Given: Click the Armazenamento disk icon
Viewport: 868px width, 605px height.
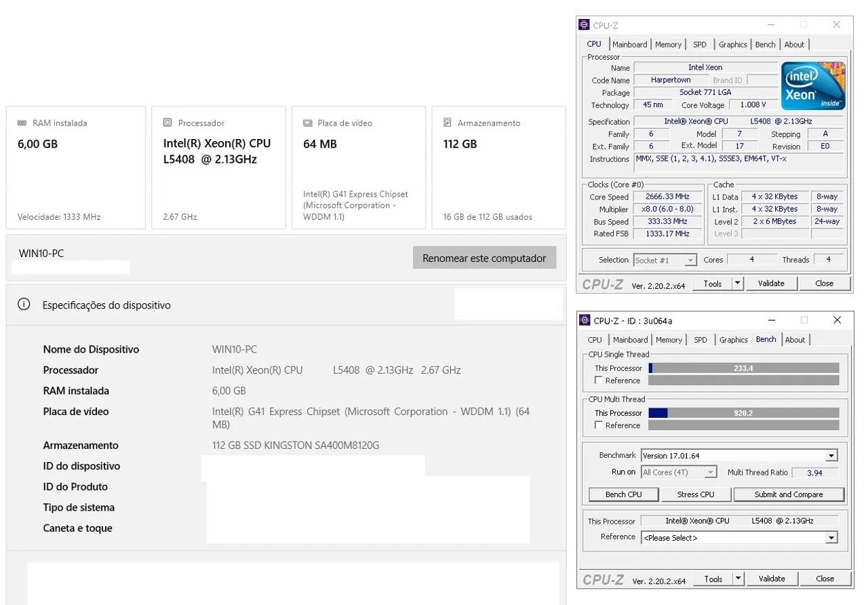Looking at the screenshot, I should coord(448,123).
